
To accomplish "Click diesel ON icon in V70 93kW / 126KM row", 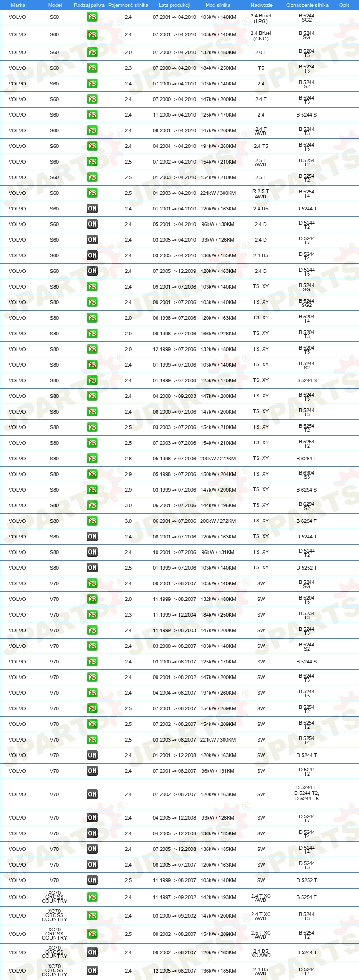I will tap(92, 818).
